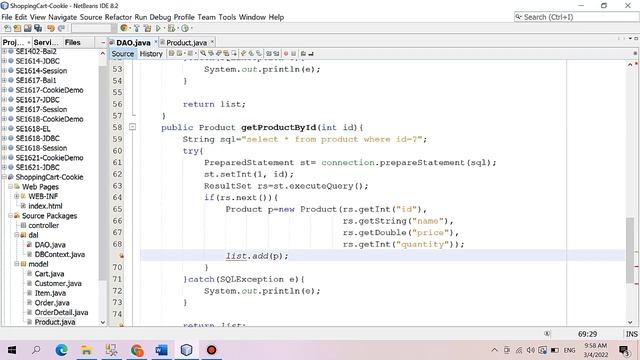640x360 pixels.
Task: Click the Undo toolbar icon
Action: [x=51, y=28]
